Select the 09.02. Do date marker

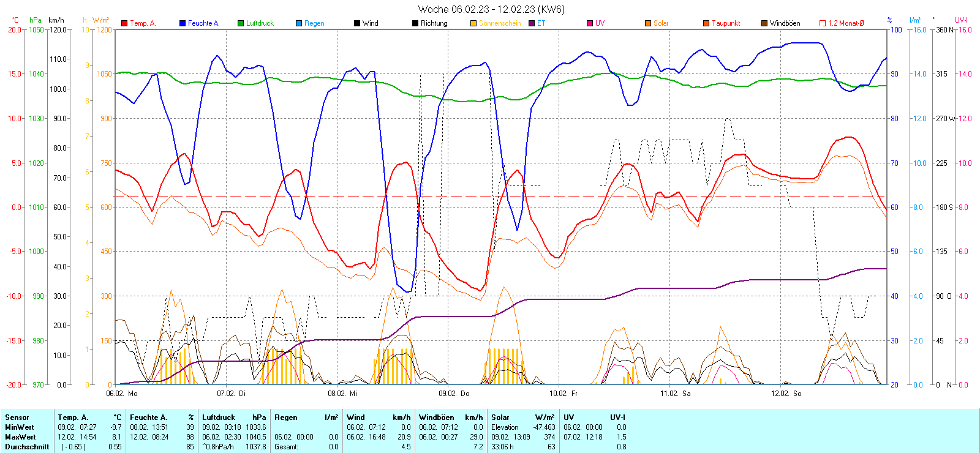[454, 394]
